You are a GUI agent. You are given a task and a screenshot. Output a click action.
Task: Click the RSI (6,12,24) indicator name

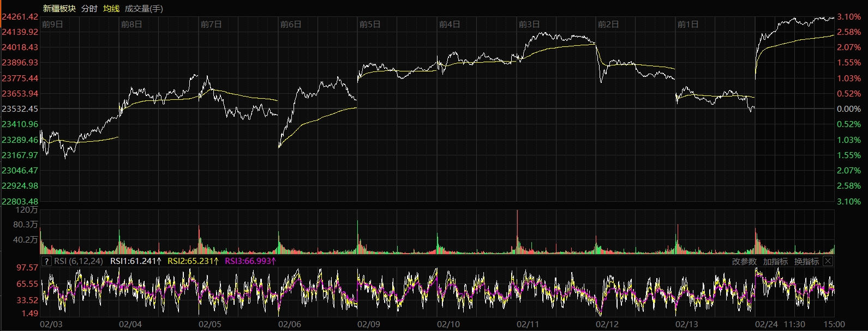[79, 261]
